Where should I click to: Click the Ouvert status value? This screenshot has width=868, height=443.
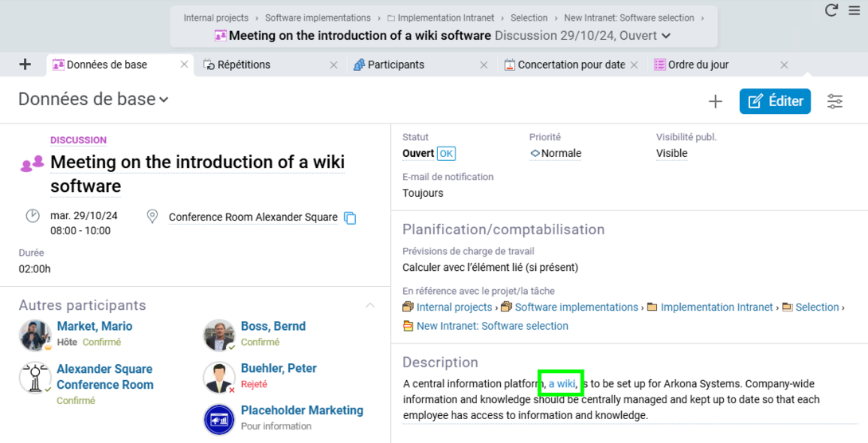[418, 154]
